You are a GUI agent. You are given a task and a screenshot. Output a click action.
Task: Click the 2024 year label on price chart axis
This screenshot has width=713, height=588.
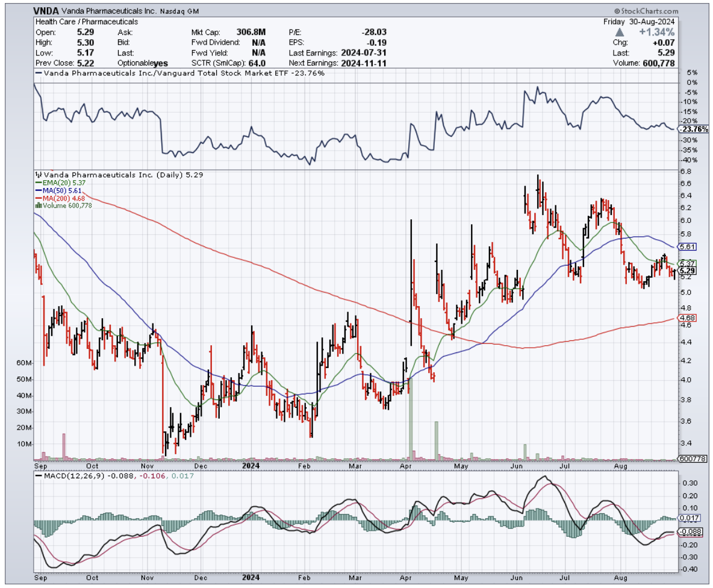(251, 465)
